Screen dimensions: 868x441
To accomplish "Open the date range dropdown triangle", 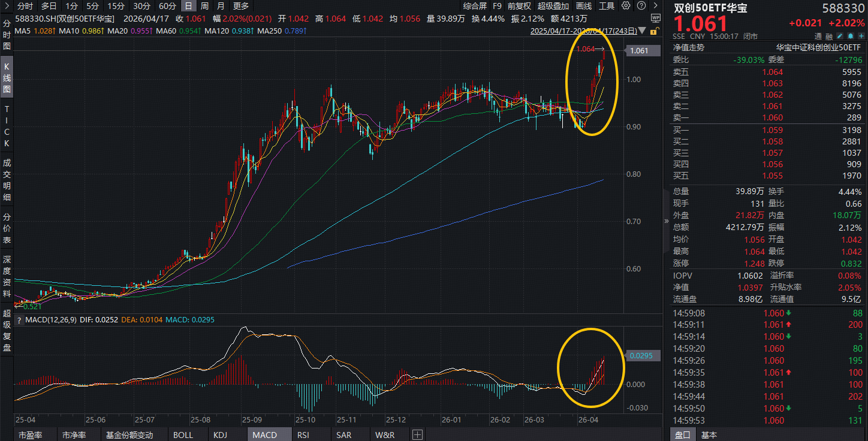I will [643, 31].
